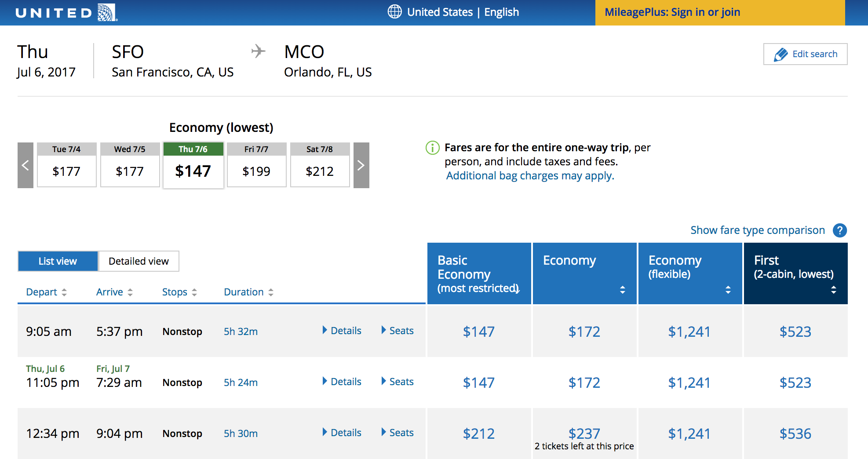Select the List view toggle
Image resolution: width=868 pixels, height=459 pixels.
pyautogui.click(x=58, y=261)
